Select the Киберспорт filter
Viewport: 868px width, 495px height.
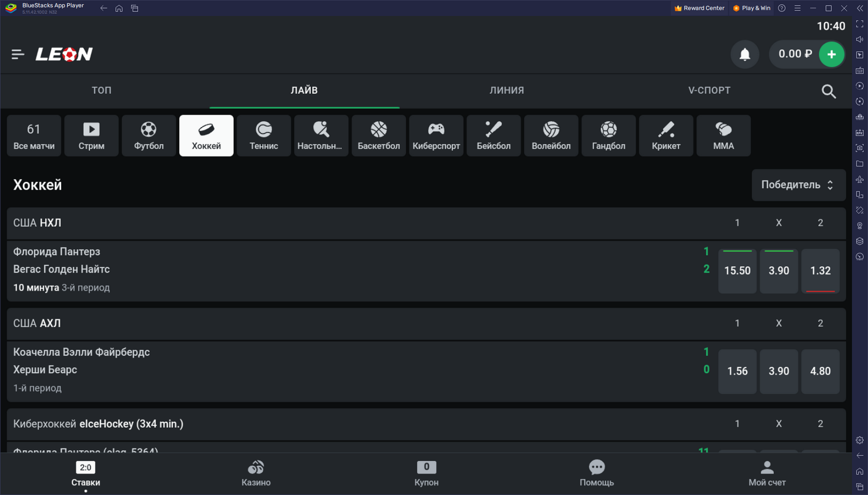[436, 135]
